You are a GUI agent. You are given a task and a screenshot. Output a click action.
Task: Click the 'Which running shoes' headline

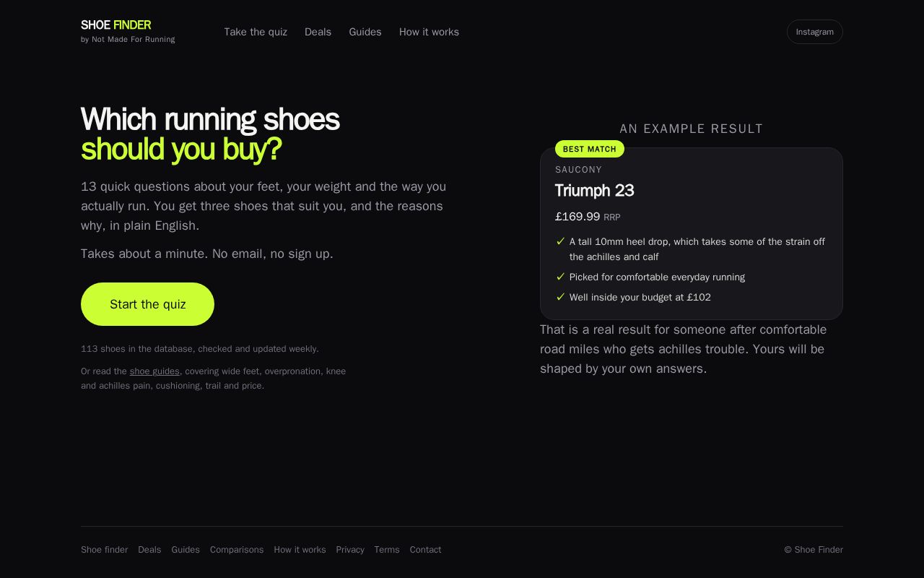pos(210,119)
